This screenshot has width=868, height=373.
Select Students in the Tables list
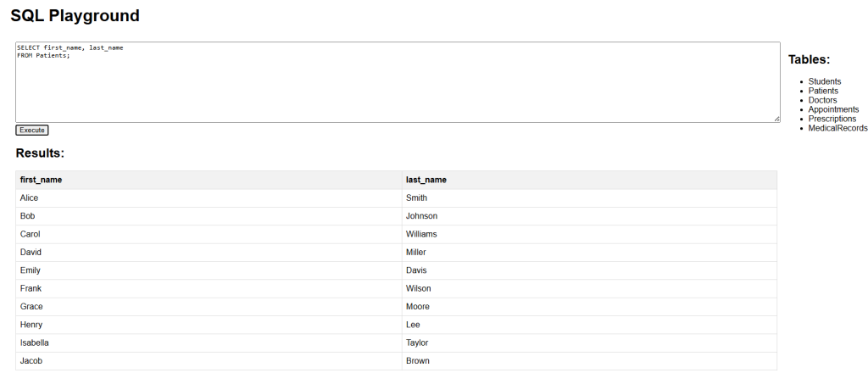[824, 81]
